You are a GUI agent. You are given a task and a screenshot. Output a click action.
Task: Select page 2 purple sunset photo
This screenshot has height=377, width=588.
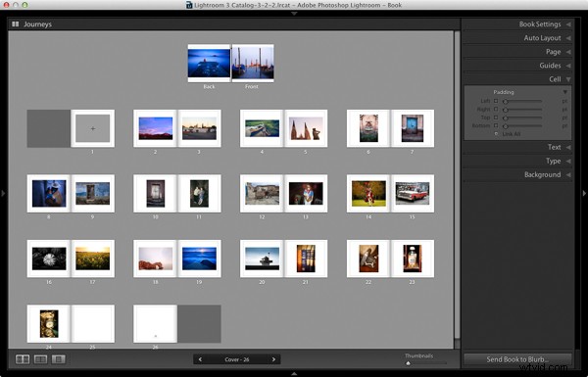156,128
